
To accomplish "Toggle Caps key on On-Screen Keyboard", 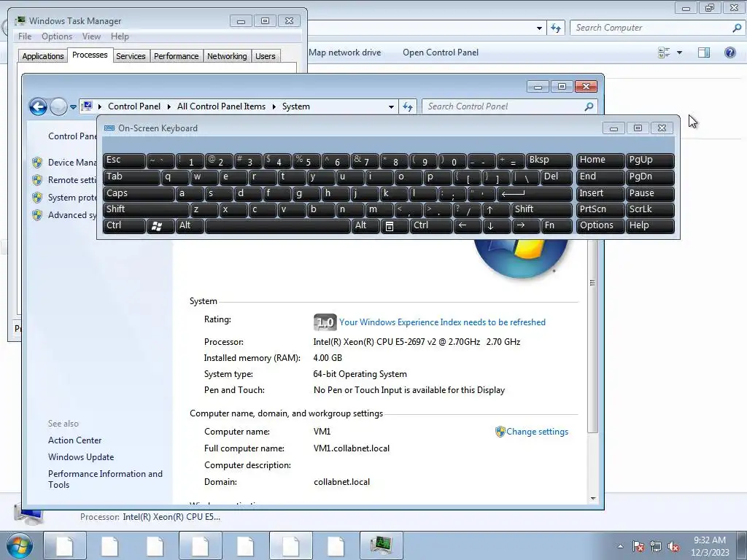I will click(138, 193).
